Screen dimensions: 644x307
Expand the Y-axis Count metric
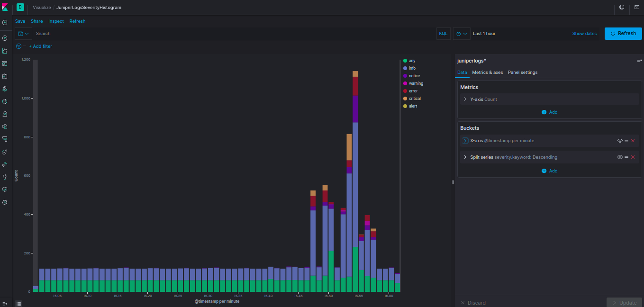(465, 99)
